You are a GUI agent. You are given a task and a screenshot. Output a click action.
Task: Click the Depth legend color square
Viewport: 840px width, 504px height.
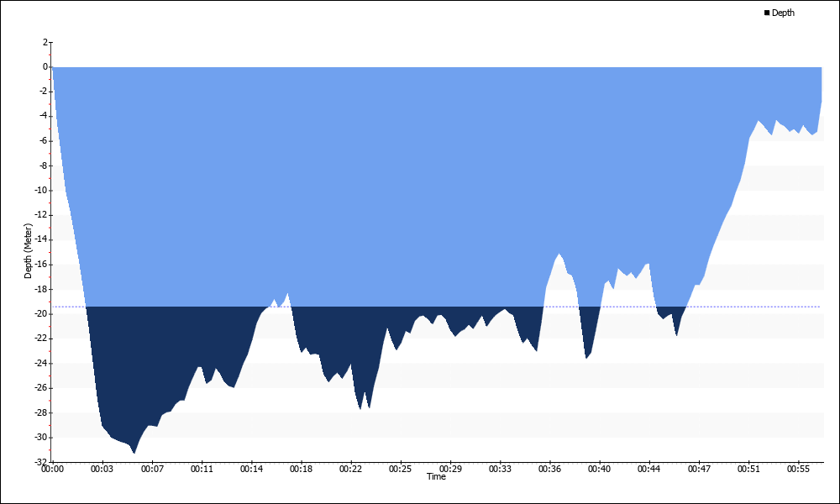coord(767,13)
